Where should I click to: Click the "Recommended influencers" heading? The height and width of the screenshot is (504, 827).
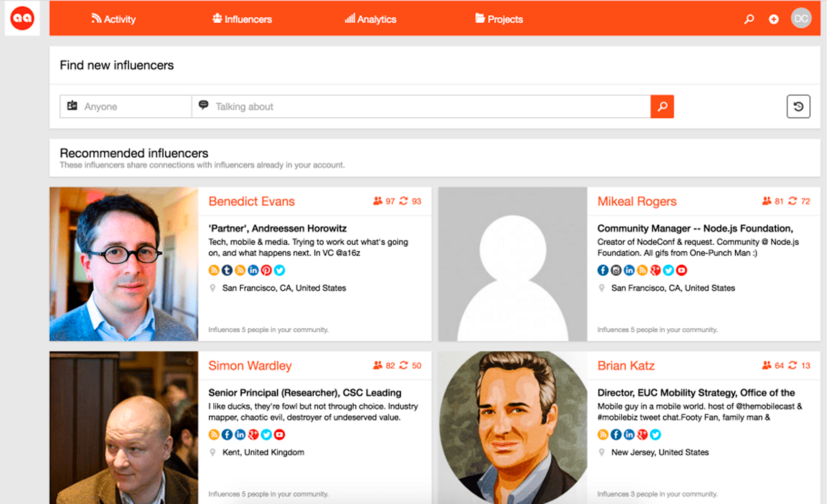click(134, 153)
